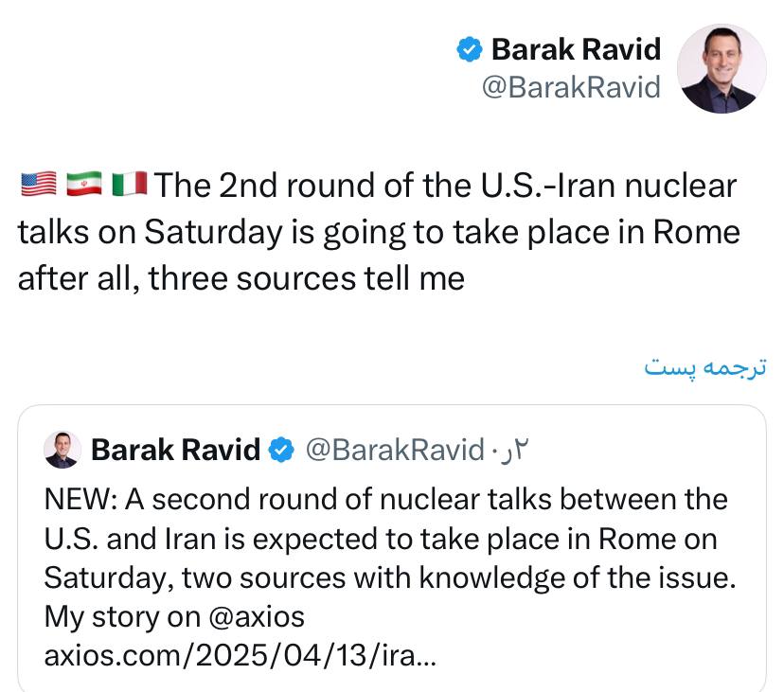The width and height of the screenshot is (784, 692).
Task: Click the 'ترجمه پست' translate post link
Action: click(x=704, y=366)
